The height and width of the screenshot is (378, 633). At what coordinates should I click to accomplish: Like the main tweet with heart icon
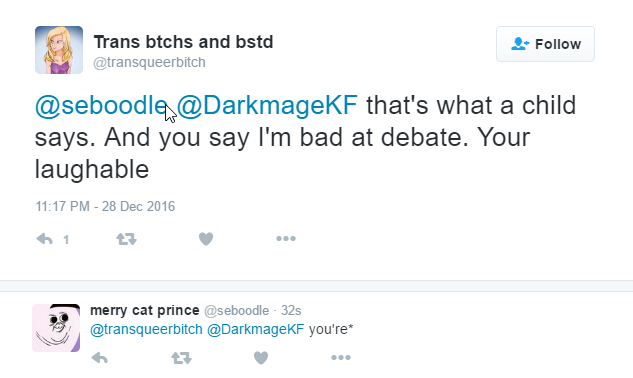(x=206, y=239)
